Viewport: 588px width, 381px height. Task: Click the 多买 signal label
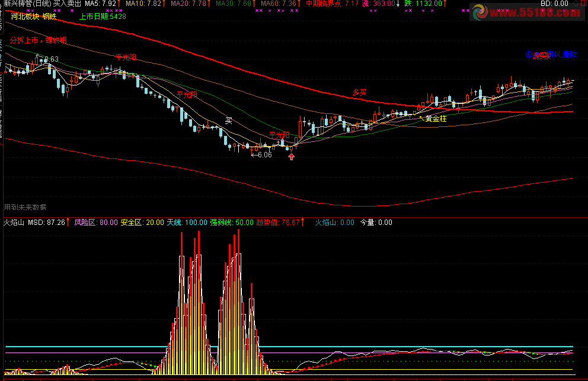coord(360,93)
